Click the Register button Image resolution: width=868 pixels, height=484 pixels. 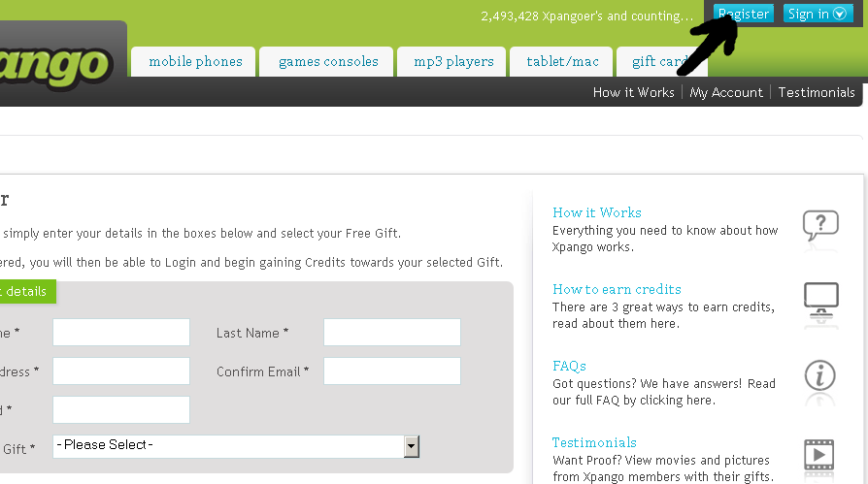(744, 14)
